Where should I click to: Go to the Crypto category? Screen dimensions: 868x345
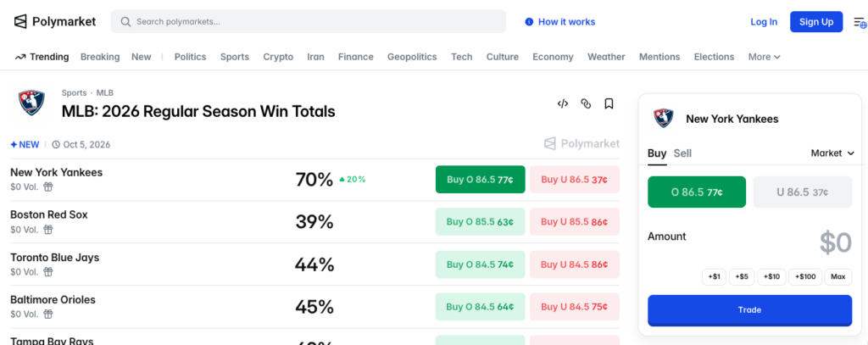pos(278,57)
